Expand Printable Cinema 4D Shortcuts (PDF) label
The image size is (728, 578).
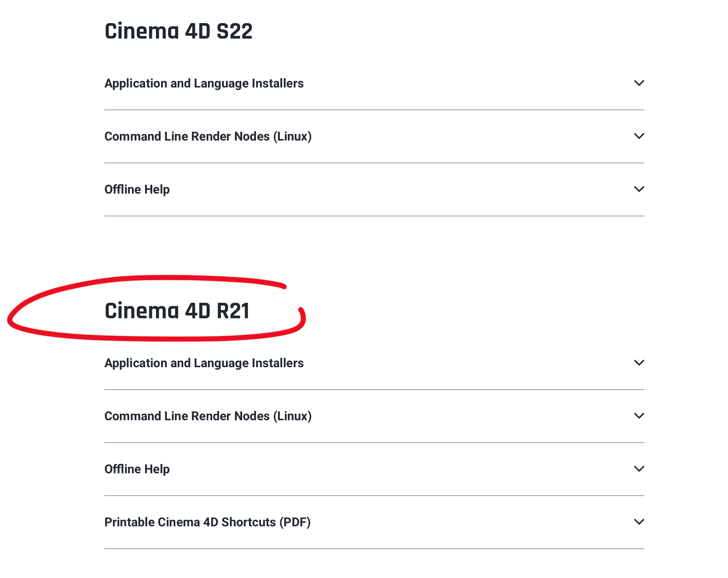point(207,522)
